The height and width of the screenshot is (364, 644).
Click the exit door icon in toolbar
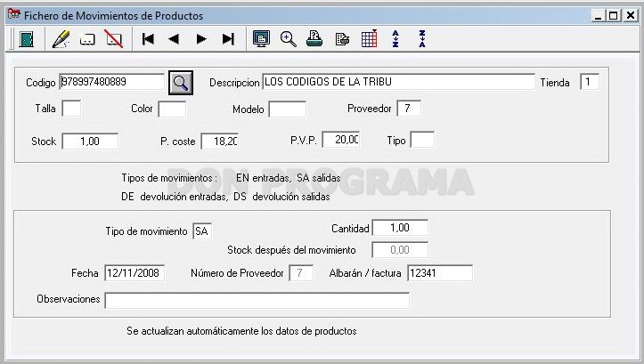point(27,39)
